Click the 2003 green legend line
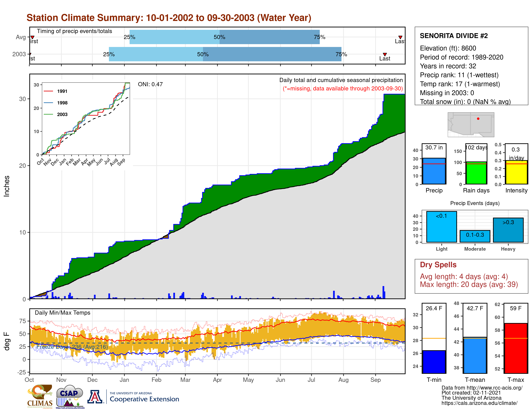This screenshot has width=532, height=411. (48, 114)
